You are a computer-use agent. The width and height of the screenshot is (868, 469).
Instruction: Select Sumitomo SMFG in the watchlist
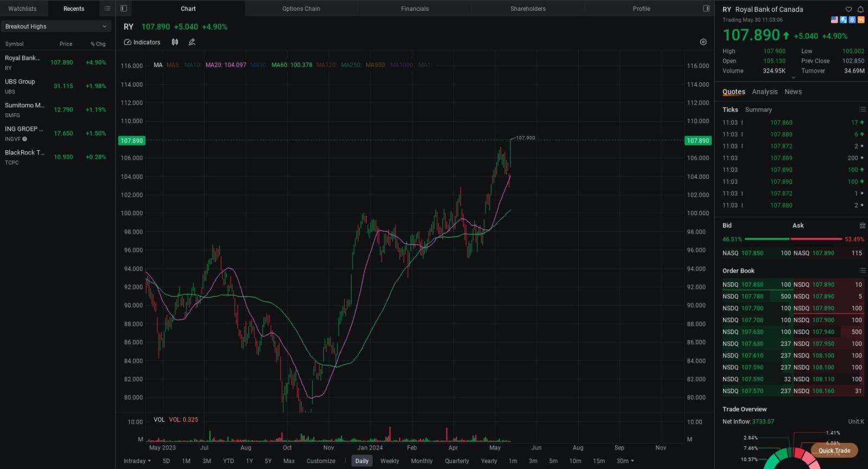pyautogui.click(x=57, y=110)
